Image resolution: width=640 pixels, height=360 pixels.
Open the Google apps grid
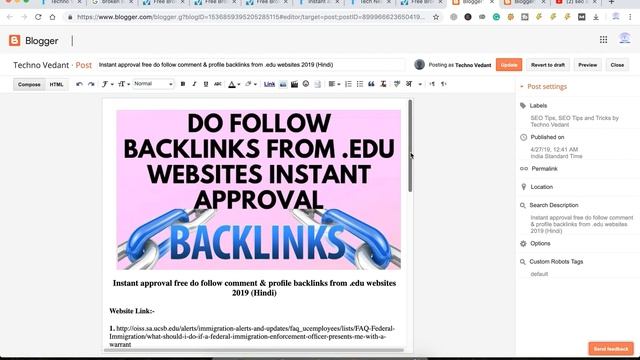(603, 40)
